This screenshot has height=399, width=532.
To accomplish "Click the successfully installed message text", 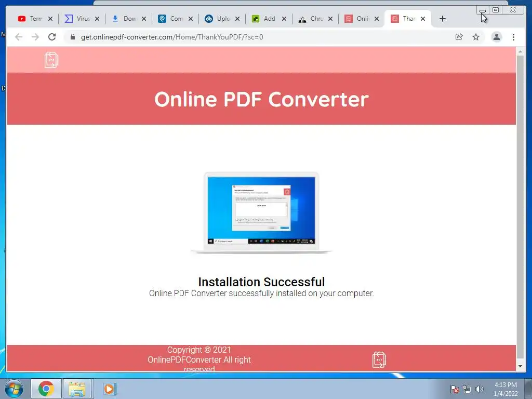I will point(261,293).
